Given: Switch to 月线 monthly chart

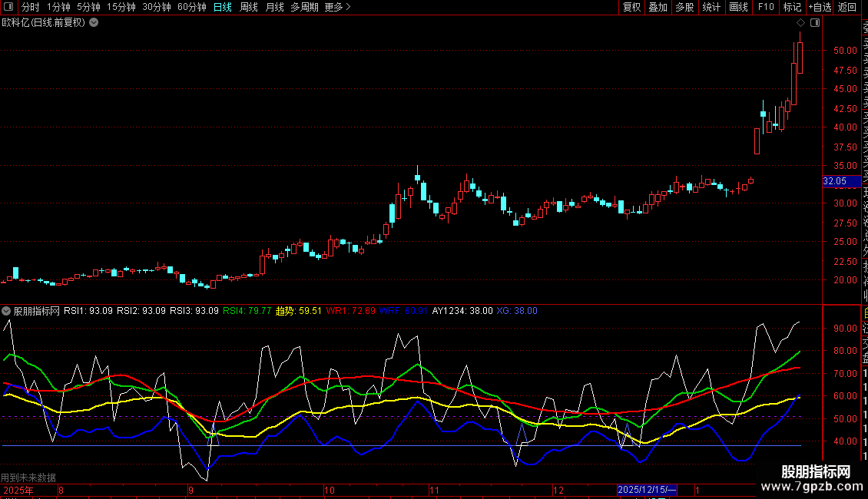Looking at the screenshot, I should [x=274, y=7].
